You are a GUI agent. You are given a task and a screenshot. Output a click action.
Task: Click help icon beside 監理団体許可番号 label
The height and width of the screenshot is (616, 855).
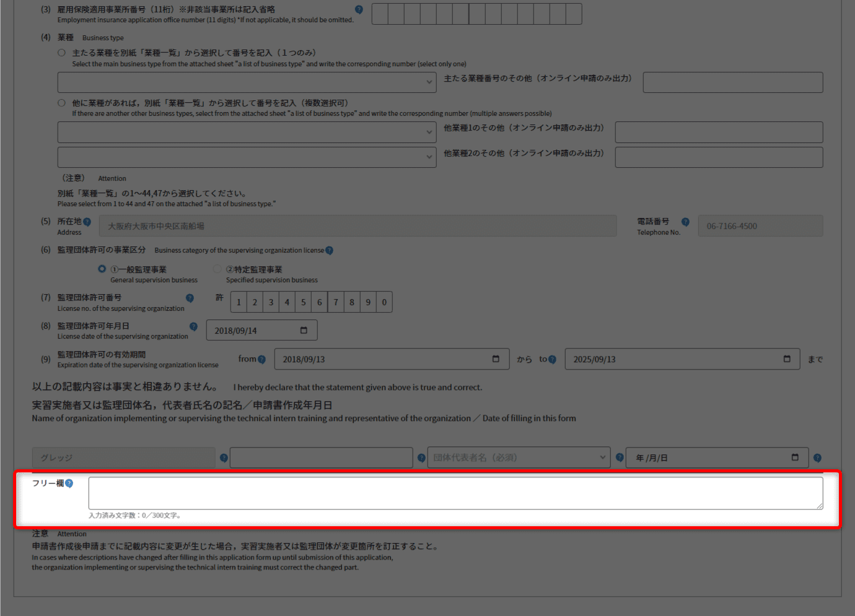pos(190,298)
